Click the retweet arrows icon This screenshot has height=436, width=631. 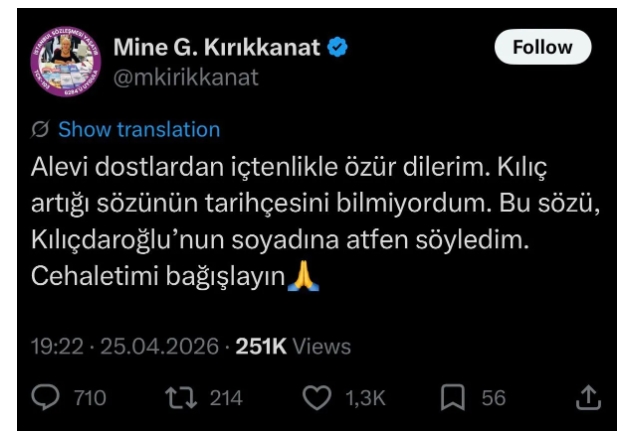[181, 397]
